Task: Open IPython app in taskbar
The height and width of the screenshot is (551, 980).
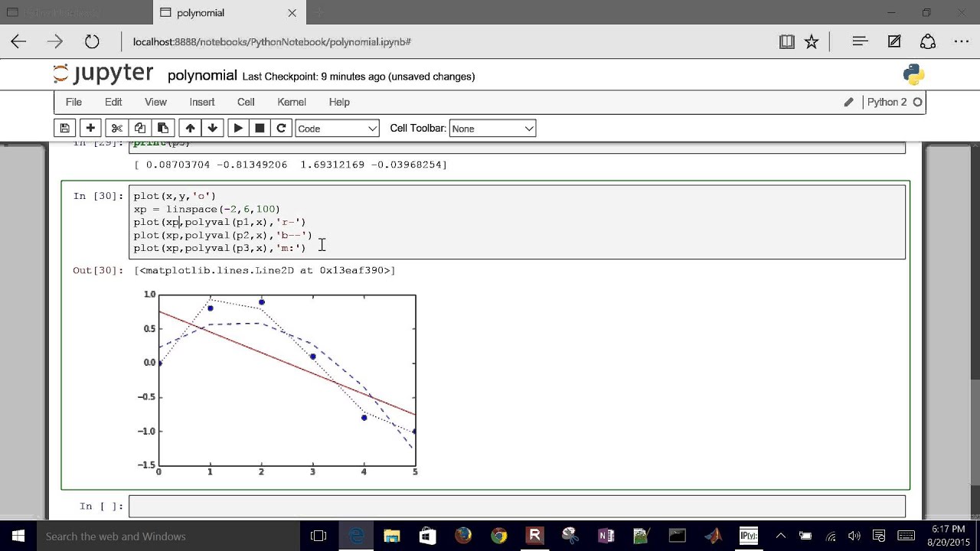Action: 748,536
